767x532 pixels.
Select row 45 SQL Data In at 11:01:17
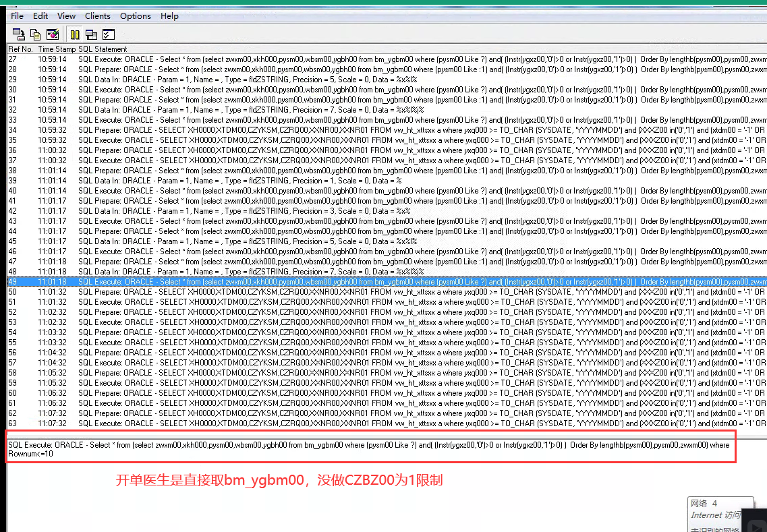pos(387,241)
